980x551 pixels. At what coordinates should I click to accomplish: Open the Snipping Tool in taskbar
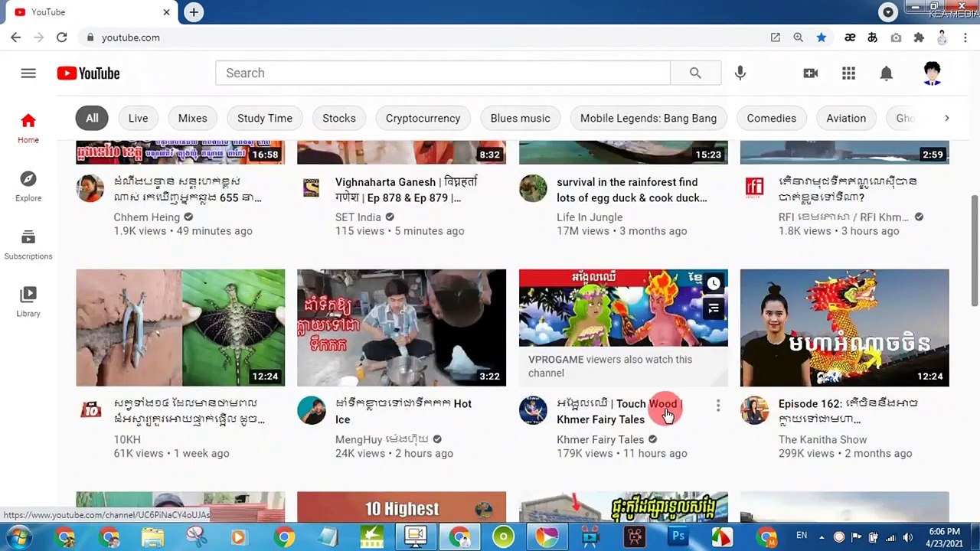197,536
